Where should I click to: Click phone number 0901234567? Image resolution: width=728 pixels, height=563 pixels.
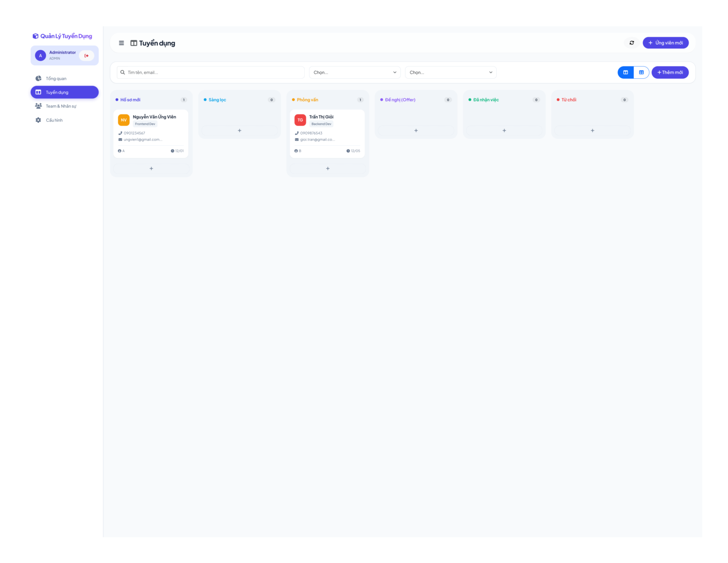[x=134, y=133]
